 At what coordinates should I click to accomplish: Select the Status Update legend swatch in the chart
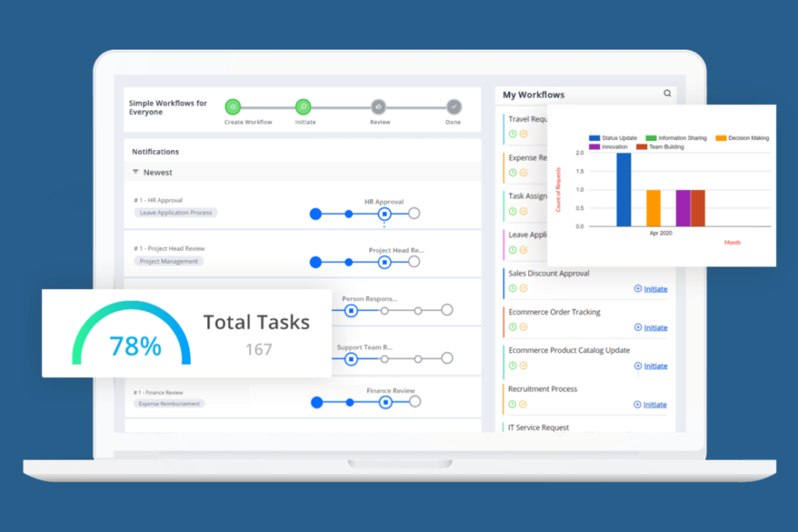[595, 138]
